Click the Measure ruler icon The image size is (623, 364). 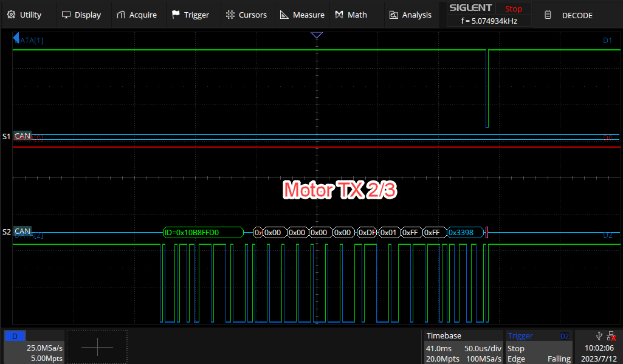coord(283,14)
